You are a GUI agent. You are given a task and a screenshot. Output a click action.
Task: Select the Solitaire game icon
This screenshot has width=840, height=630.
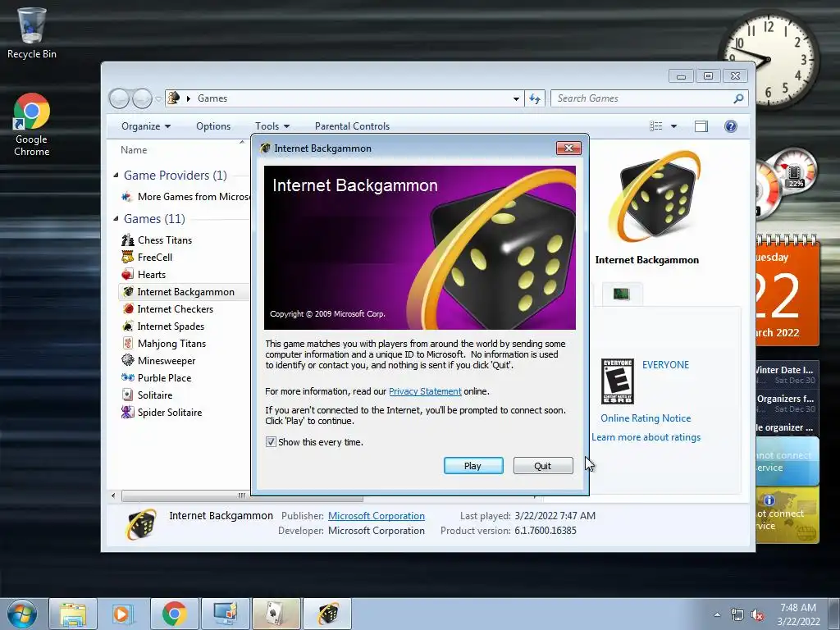click(x=127, y=395)
